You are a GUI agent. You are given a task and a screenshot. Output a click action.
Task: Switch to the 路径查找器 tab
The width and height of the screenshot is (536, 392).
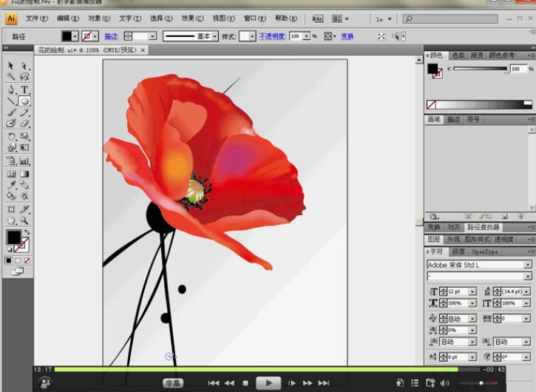[484, 227]
